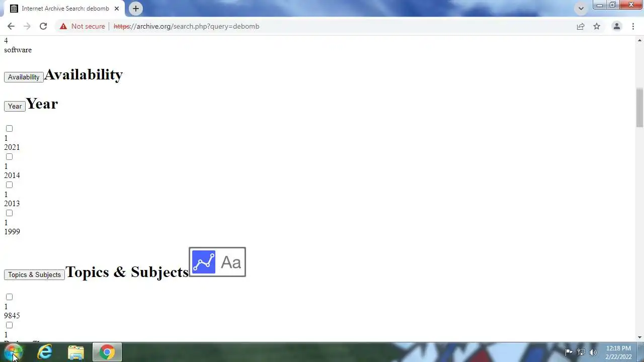Reload the archive.org search page
The width and height of the screenshot is (644, 362).
pyautogui.click(x=43, y=26)
